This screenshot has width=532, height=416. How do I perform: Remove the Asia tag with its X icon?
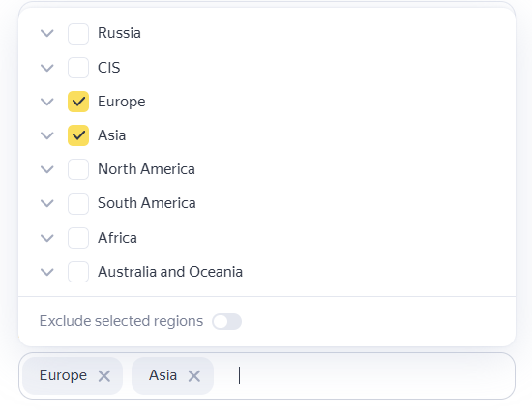tap(194, 376)
